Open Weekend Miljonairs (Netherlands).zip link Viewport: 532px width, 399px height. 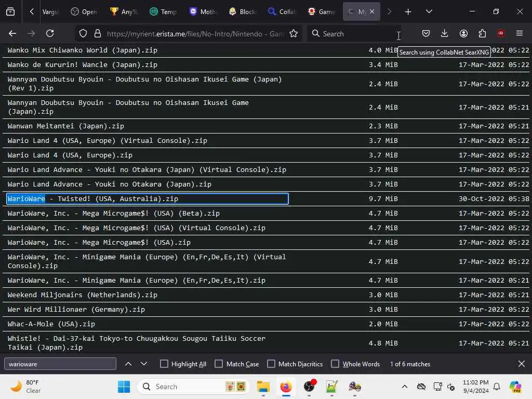pyautogui.click(x=83, y=295)
